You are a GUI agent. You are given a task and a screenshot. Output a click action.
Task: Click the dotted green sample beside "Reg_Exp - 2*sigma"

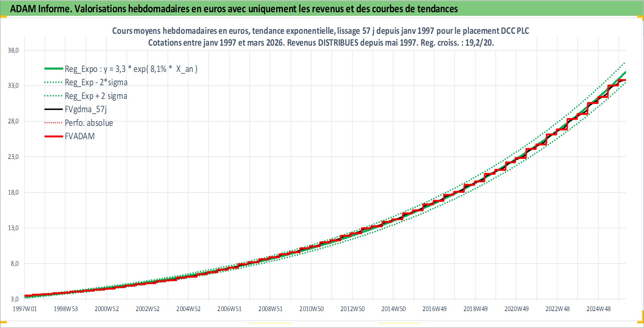point(54,82)
